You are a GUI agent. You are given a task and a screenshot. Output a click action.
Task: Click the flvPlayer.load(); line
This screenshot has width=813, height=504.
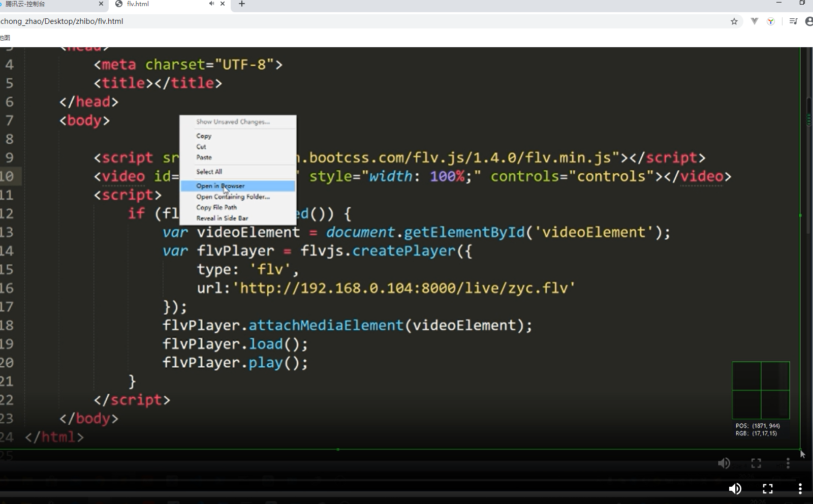[x=235, y=344]
